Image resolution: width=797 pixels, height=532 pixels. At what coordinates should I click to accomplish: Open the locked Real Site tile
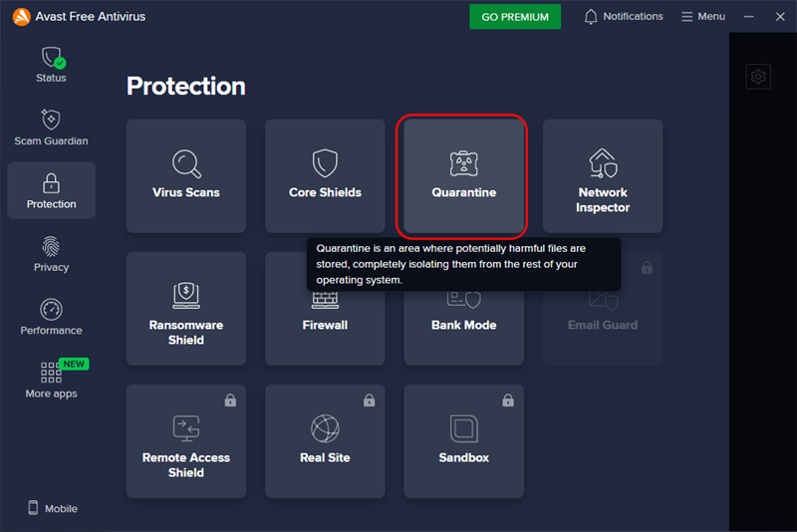[x=325, y=440]
